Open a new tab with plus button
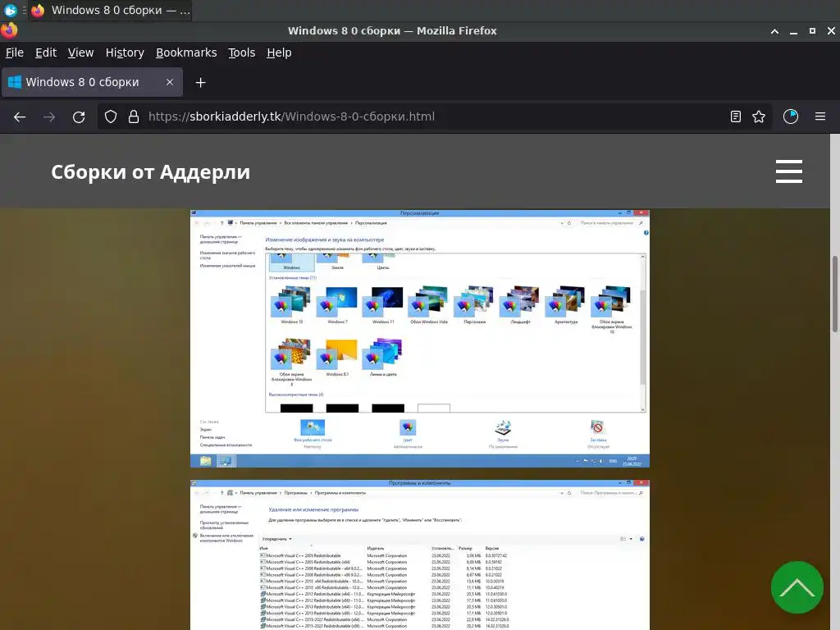Image resolution: width=840 pixels, height=630 pixels. click(200, 83)
